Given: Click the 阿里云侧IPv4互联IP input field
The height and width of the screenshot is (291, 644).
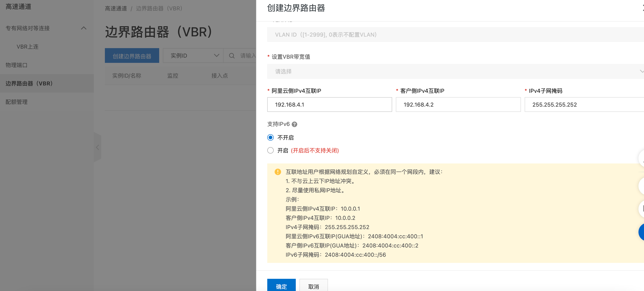Looking at the screenshot, I should click(330, 105).
